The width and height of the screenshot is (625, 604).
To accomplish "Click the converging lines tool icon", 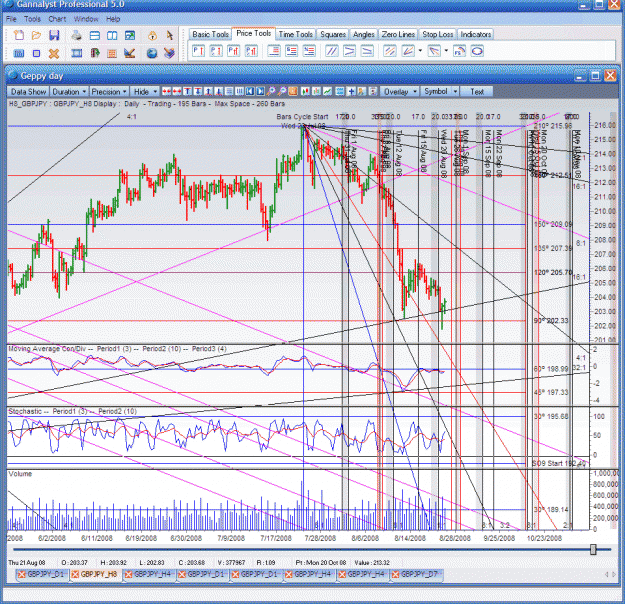I will pos(349,51).
